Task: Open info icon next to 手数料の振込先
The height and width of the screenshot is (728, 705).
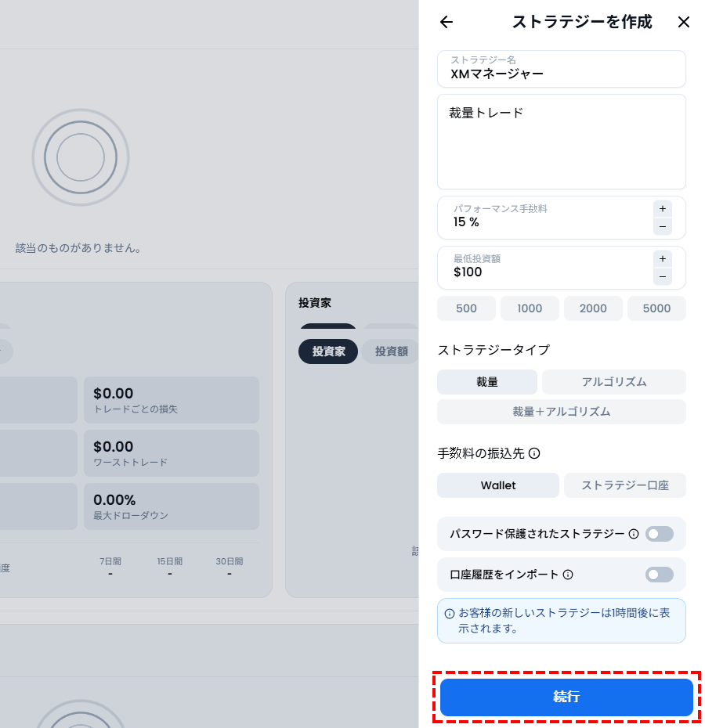Action: tap(534, 453)
